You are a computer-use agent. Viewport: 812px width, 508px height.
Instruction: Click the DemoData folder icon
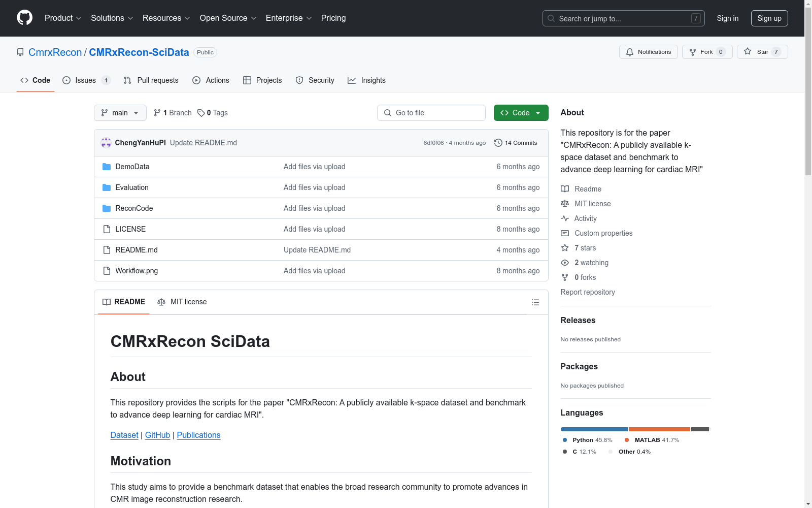click(x=107, y=167)
